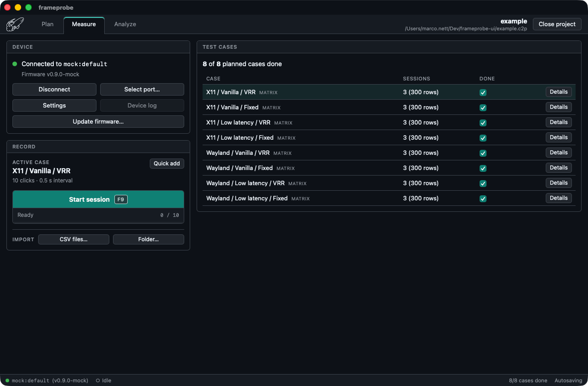Click the Quick add button

(x=167, y=164)
